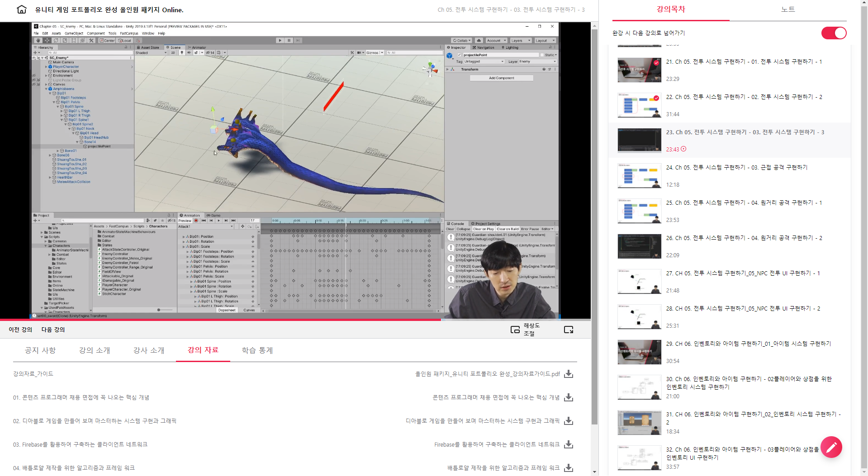Toggle 완강 시 다음 강의로 넘어가기 switch
The height and width of the screenshot is (476, 868).
pyautogui.click(x=834, y=33)
